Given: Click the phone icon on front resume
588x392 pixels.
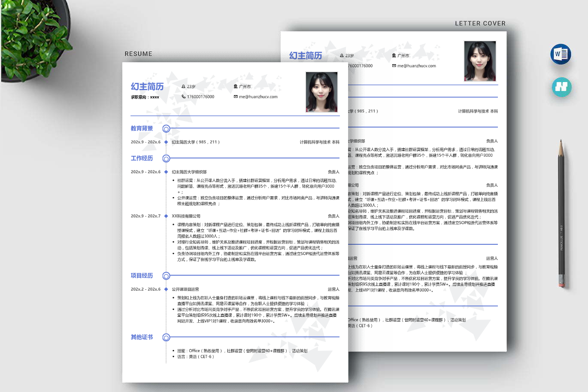Looking at the screenshot, I should [x=184, y=97].
